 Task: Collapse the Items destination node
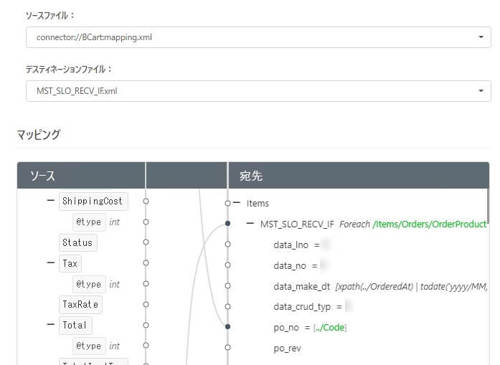click(237, 203)
